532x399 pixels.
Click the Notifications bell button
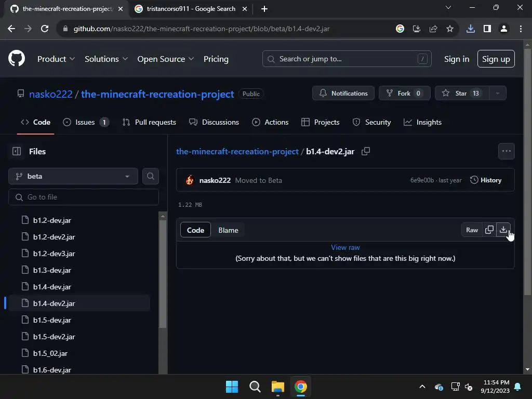tap(343, 93)
